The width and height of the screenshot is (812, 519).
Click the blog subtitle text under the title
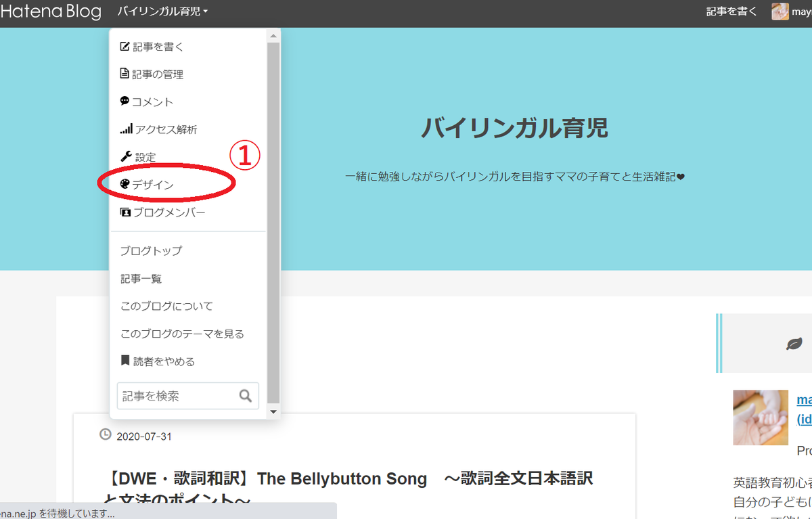click(x=514, y=177)
